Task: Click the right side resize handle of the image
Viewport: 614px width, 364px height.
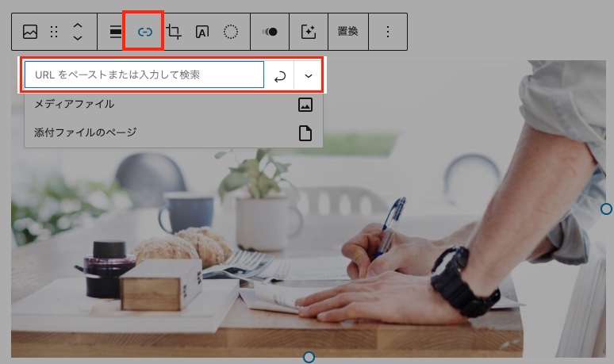Action: tap(606, 209)
